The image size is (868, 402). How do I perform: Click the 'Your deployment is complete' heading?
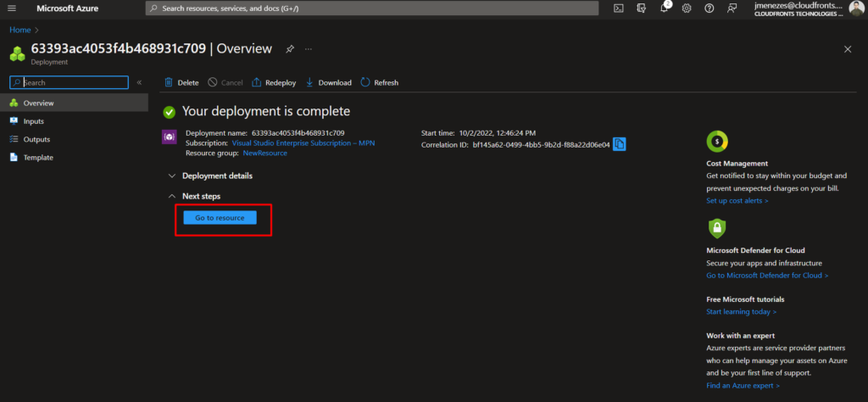266,111
